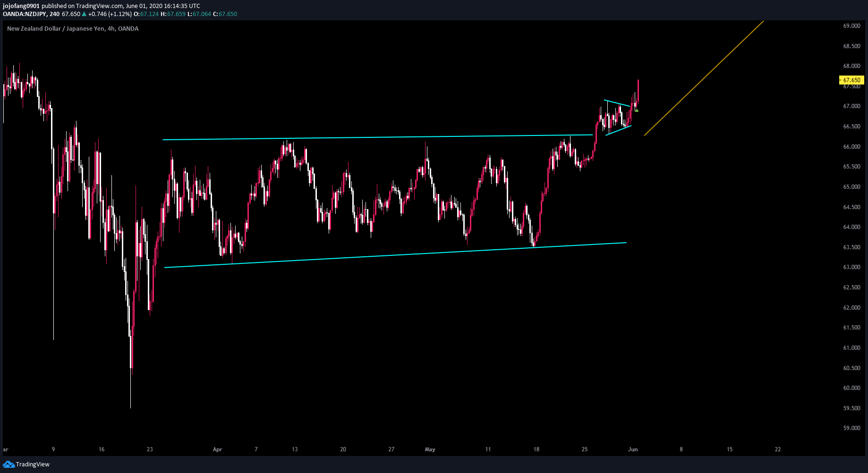868x473 pixels.
Task: Click the 62.500 price axis label
Action: [x=851, y=287]
